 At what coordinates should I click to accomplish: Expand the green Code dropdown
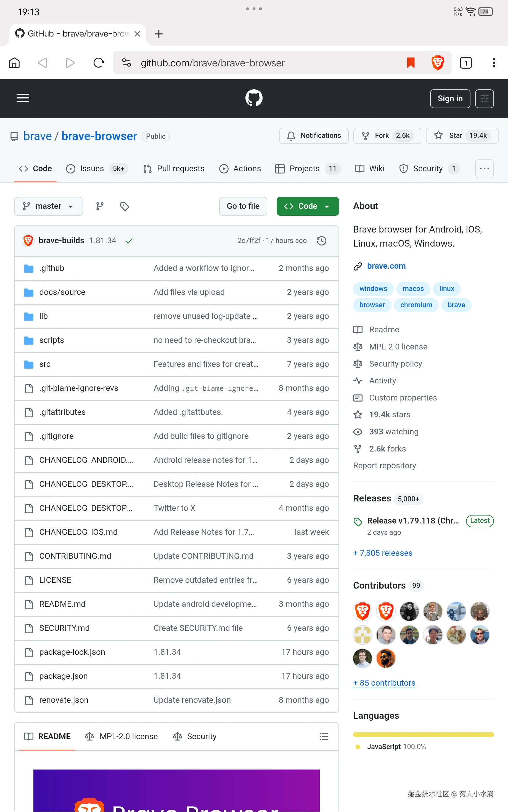tap(307, 206)
